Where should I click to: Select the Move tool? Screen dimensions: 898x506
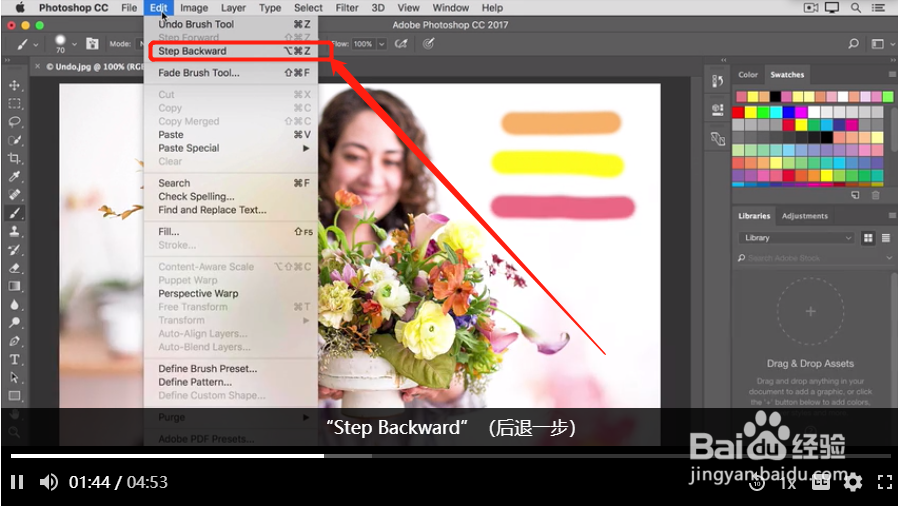[x=14, y=85]
